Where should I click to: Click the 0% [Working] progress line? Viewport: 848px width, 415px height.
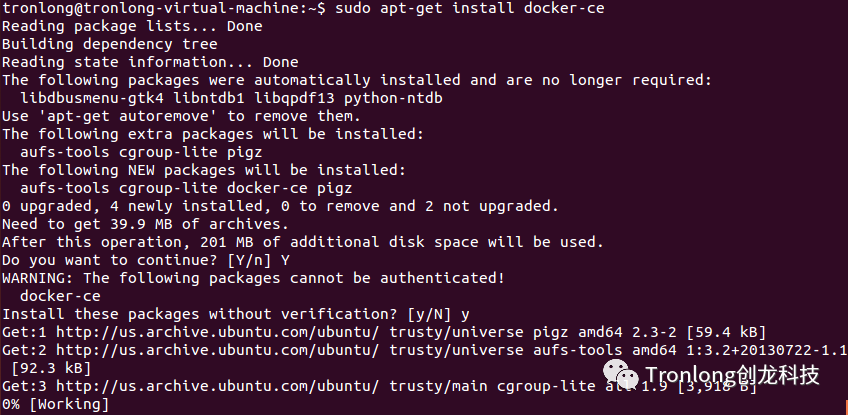(x=55, y=405)
